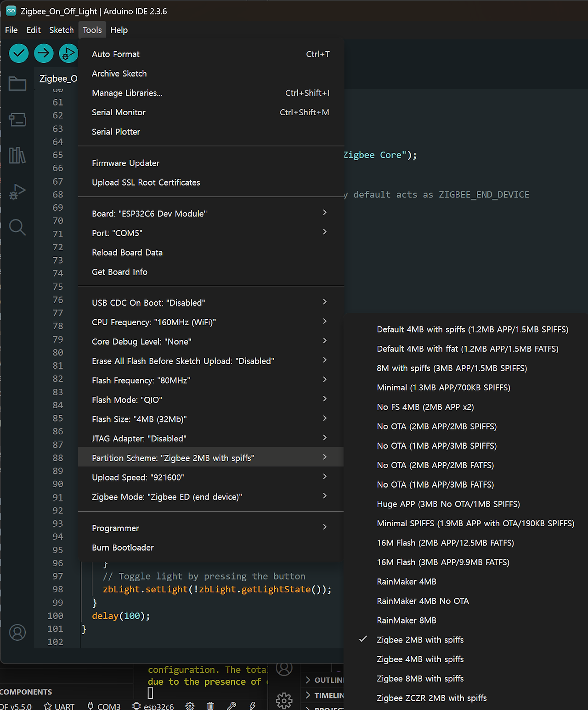
Task: Expand Upload Speed 921600 submenu
Action: [x=211, y=477]
